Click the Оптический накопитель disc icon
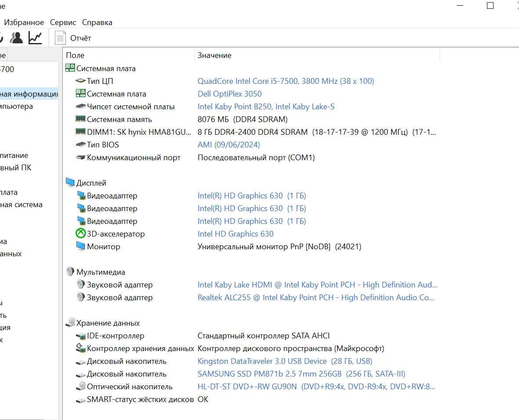This screenshot has width=519, height=420. [80, 386]
